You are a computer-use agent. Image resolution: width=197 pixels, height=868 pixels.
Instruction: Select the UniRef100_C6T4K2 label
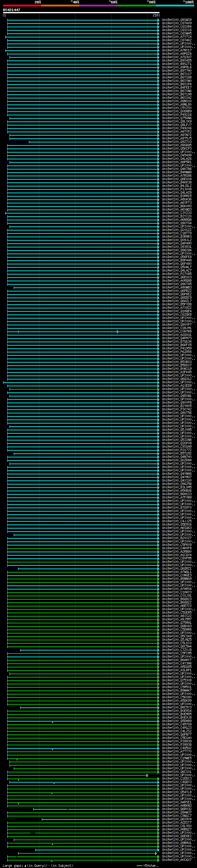(x=177, y=40)
